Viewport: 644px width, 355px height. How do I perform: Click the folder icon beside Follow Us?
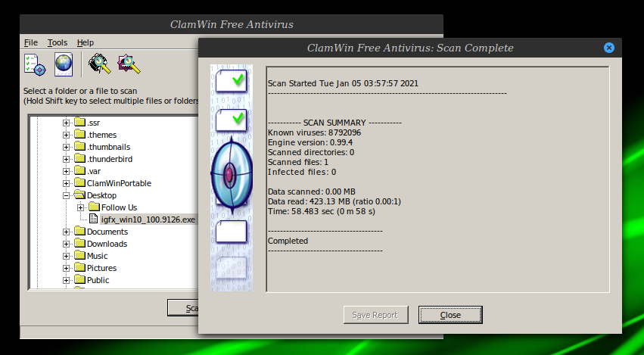[94, 207]
